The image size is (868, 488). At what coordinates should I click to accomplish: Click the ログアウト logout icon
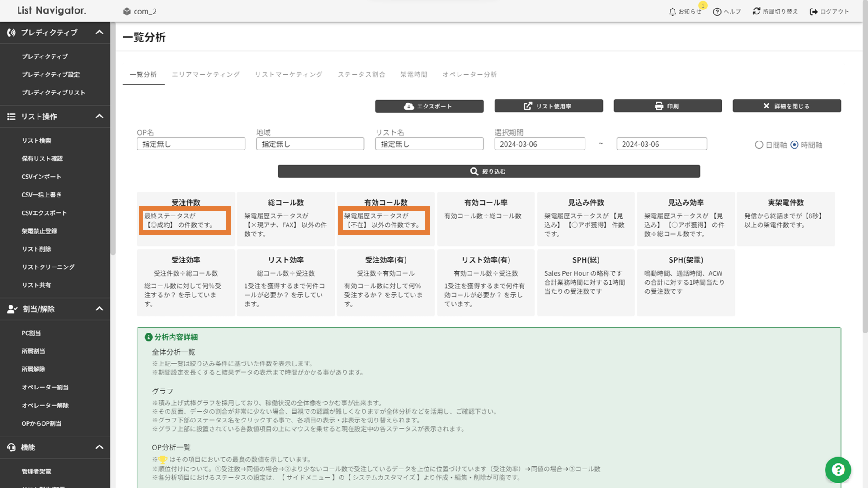[814, 12]
